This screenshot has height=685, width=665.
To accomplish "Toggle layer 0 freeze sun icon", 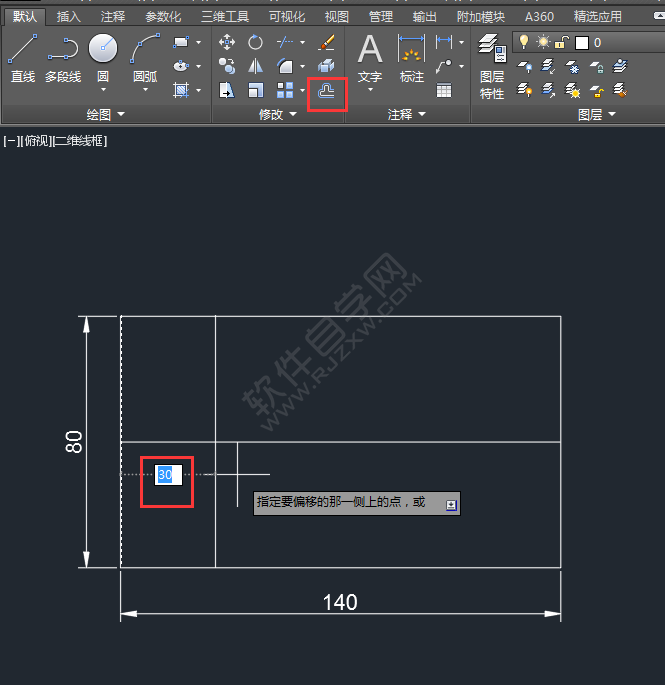I will click(x=543, y=42).
